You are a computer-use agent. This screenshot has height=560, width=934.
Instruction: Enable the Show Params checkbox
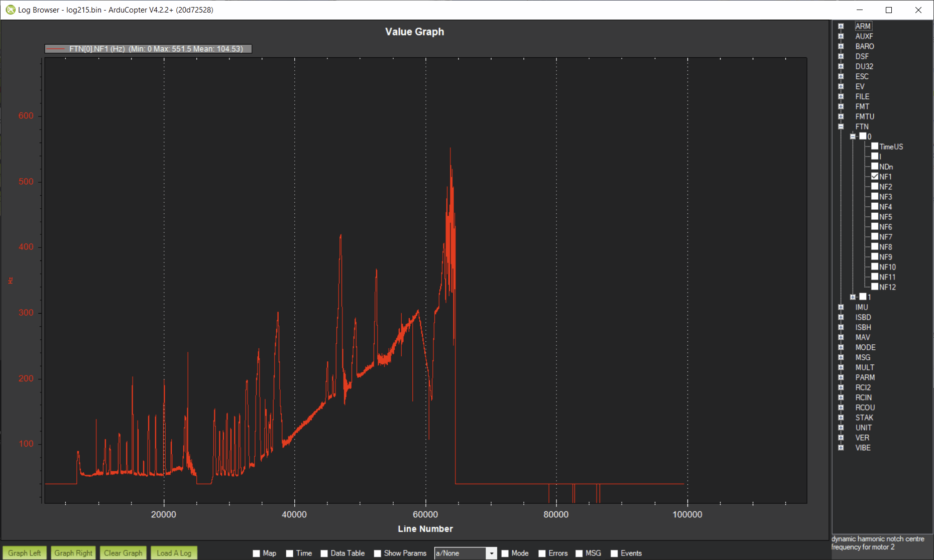[377, 553]
